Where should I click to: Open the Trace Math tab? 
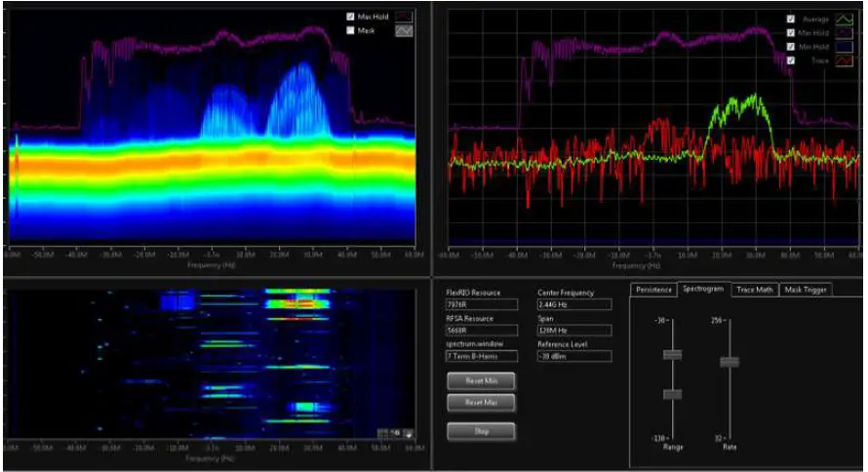pyautogui.click(x=755, y=290)
